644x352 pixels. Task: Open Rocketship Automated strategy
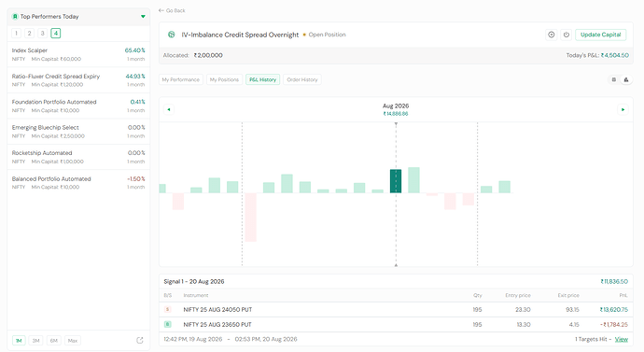(x=78, y=157)
